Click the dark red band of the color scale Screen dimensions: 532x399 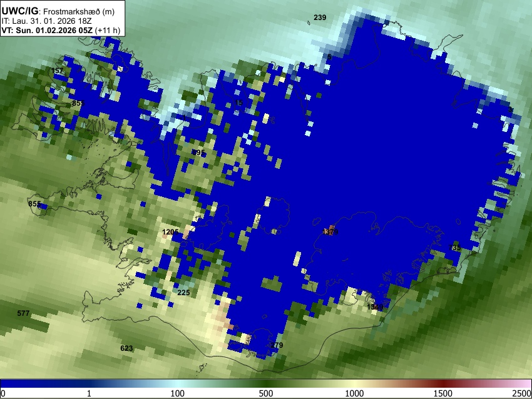(x=442, y=383)
